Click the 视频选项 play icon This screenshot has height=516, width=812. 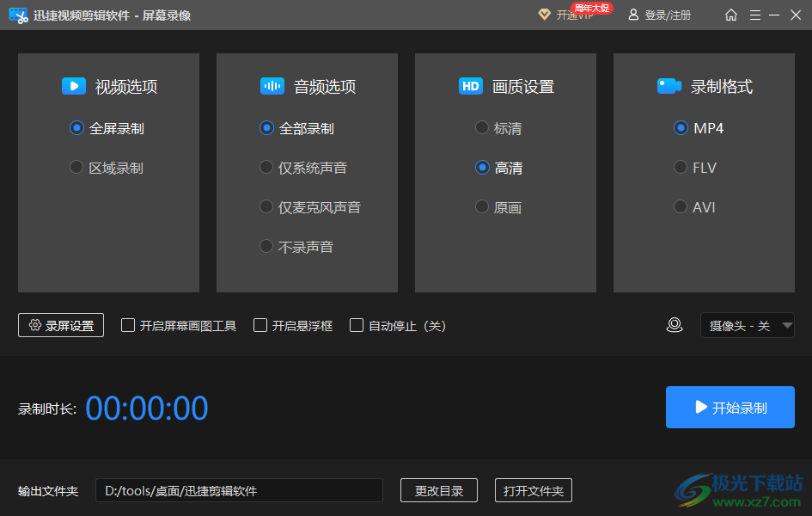74,86
